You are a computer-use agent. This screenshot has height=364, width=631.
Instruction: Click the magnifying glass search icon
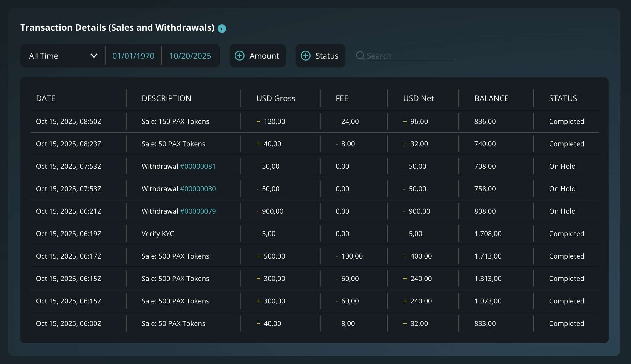click(x=360, y=56)
